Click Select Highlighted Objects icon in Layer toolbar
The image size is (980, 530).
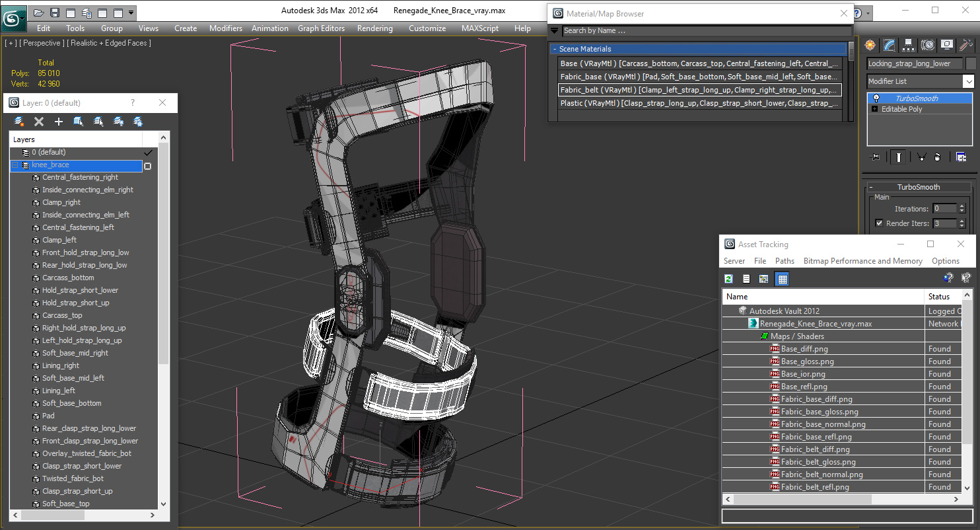click(79, 122)
